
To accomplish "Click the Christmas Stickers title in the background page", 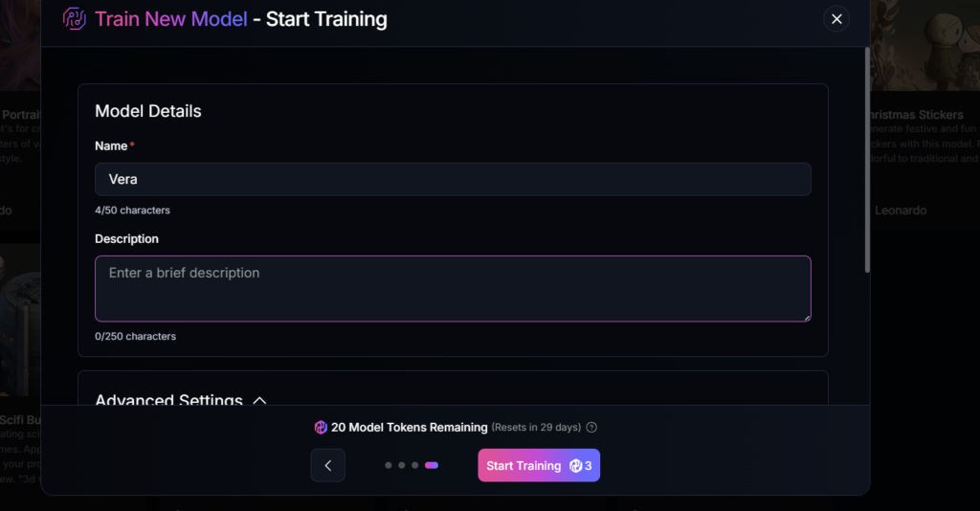I will [918, 115].
